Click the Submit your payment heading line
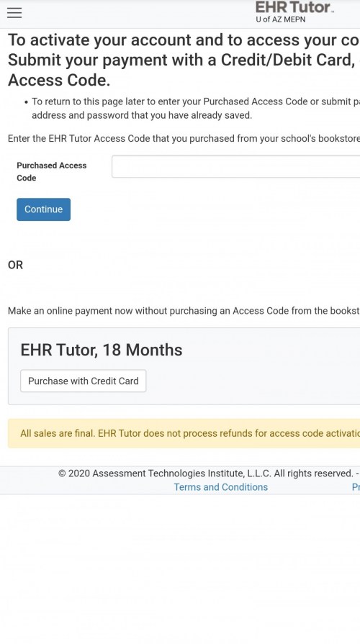 pyautogui.click(x=184, y=60)
